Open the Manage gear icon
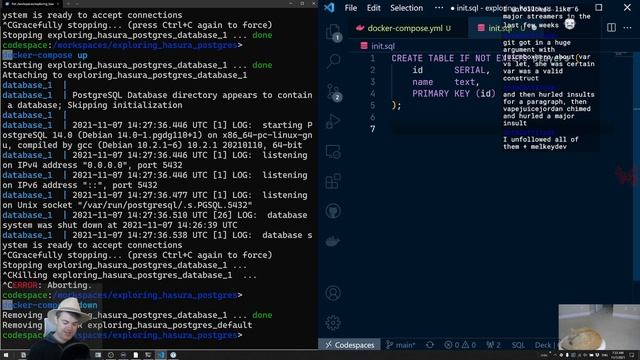 333,322
